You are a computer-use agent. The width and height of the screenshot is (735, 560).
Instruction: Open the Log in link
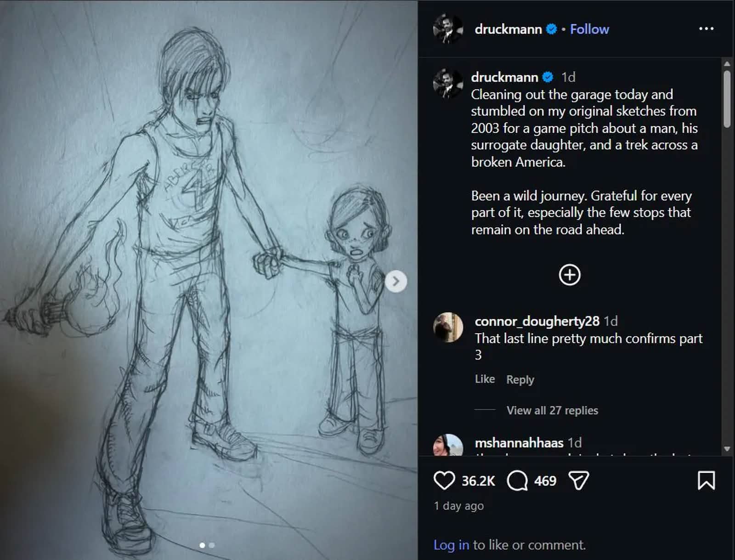click(x=451, y=545)
